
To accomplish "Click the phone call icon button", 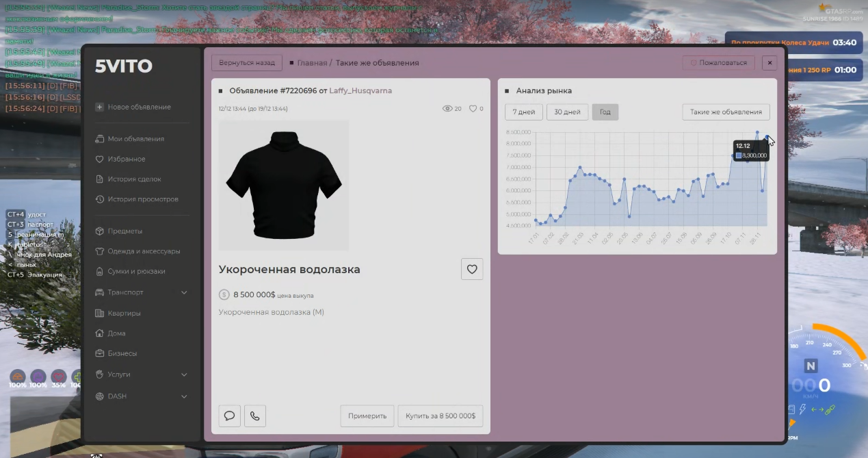I will 255,416.
